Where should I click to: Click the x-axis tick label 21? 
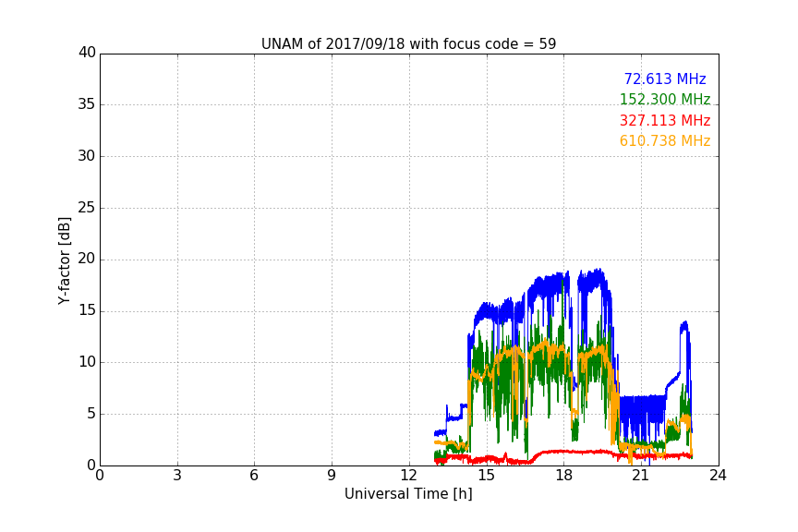tap(641, 476)
